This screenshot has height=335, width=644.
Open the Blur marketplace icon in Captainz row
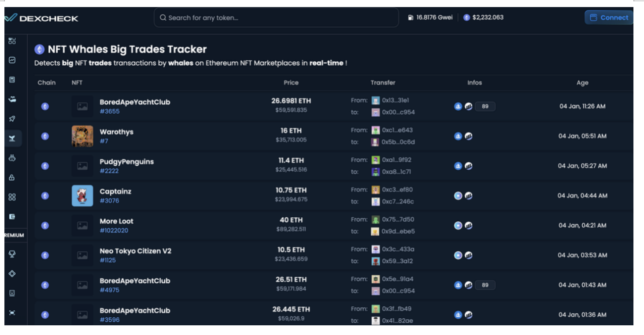pos(458,196)
